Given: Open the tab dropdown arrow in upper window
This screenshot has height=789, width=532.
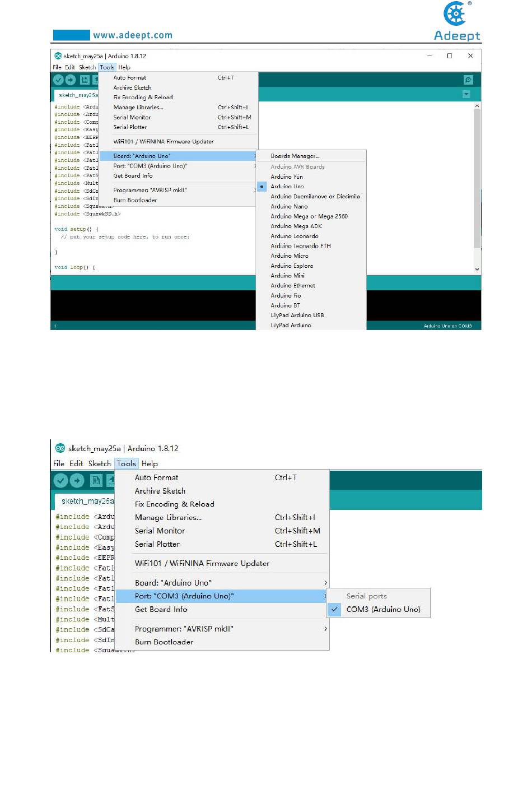Looking at the screenshot, I should point(466,95).
